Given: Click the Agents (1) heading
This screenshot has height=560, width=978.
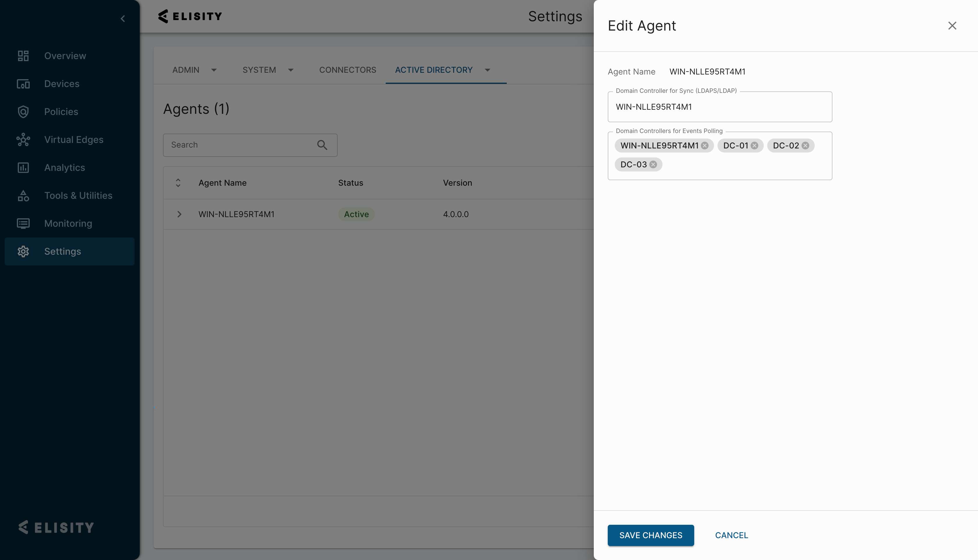Looking at the screenshot, I should [x=196, y=109].
